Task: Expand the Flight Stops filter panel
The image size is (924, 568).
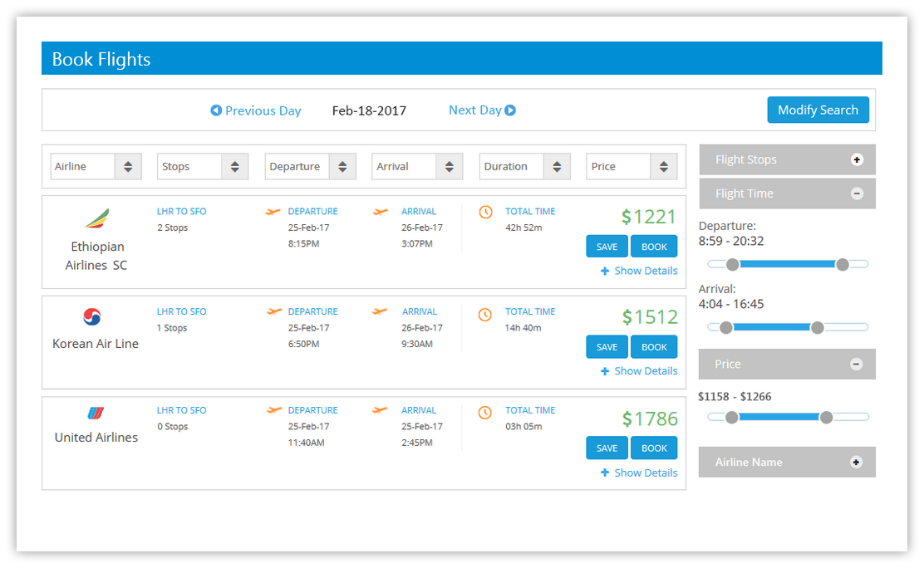Action: (857, 159)
